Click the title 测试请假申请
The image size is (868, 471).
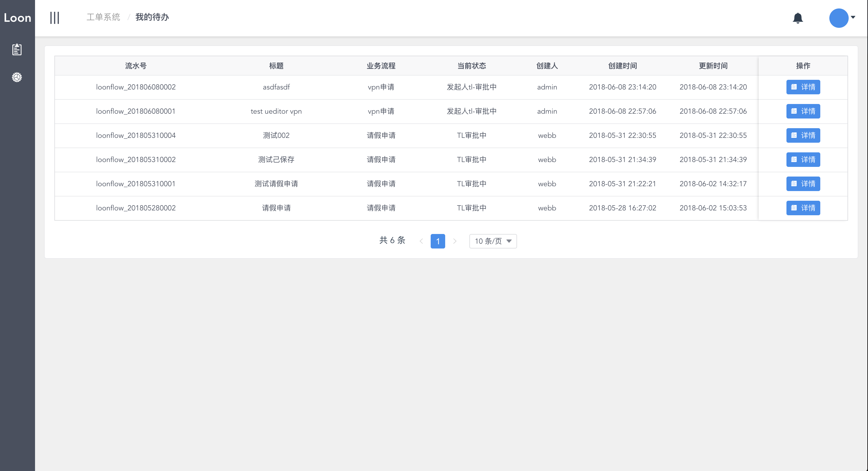click(x=276, y=184)
